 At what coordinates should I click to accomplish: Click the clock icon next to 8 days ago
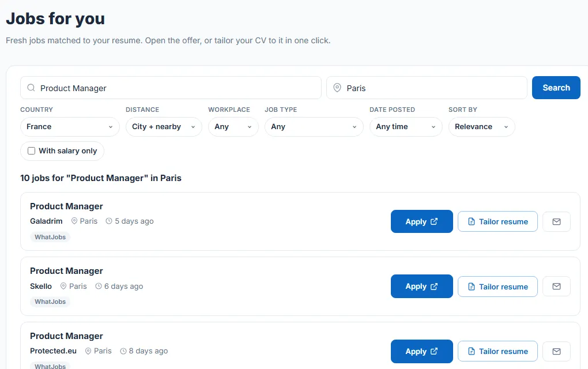[x=123, y=351]
